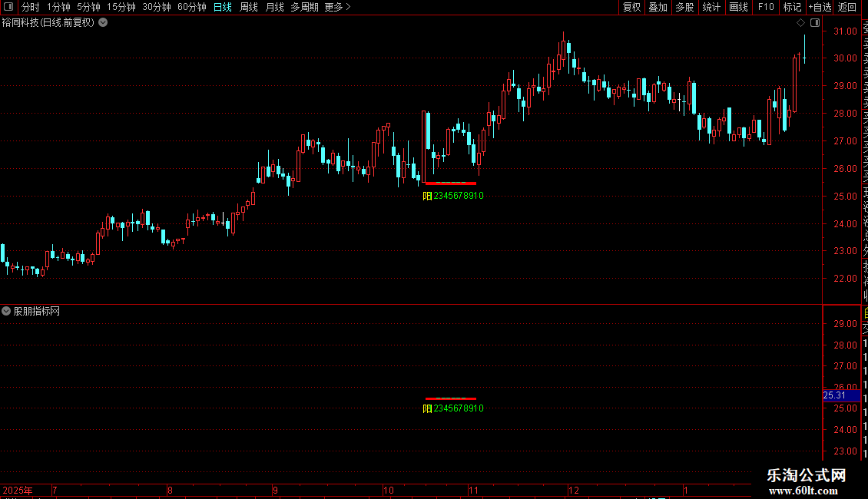Image resolution: width=868 pixels, height=499 pixels.
Task: Click the 统计 statistics button
Action: coord(711,7)
